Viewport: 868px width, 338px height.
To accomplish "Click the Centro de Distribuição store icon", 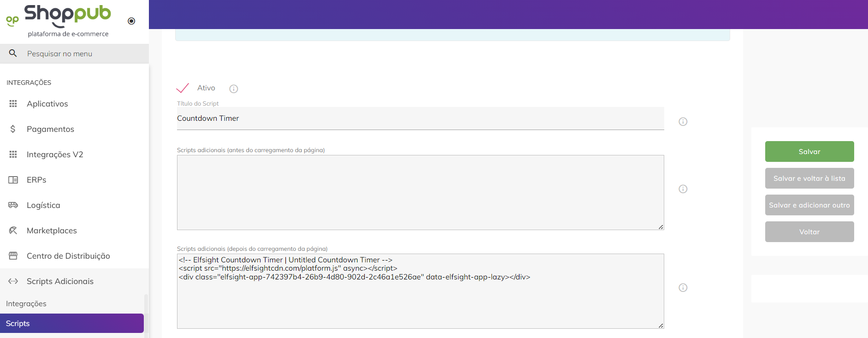I will click(x=13, y=256).
